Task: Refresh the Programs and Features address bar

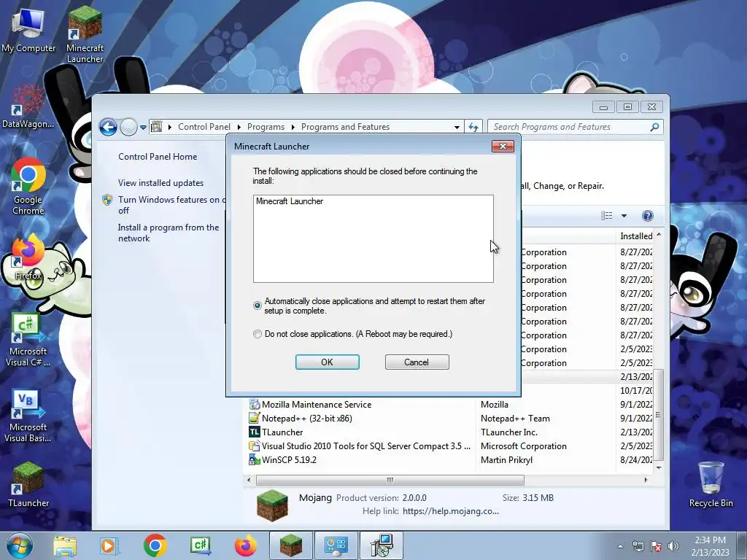Action: (473, 127)
